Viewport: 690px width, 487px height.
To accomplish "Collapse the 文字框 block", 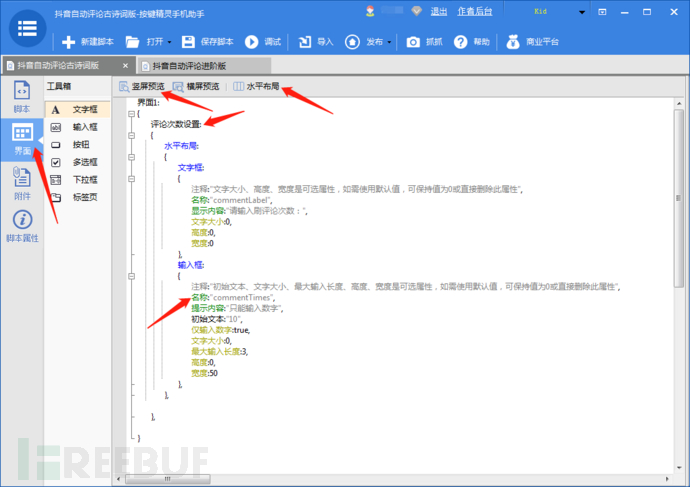I will [x=131, y=179].
